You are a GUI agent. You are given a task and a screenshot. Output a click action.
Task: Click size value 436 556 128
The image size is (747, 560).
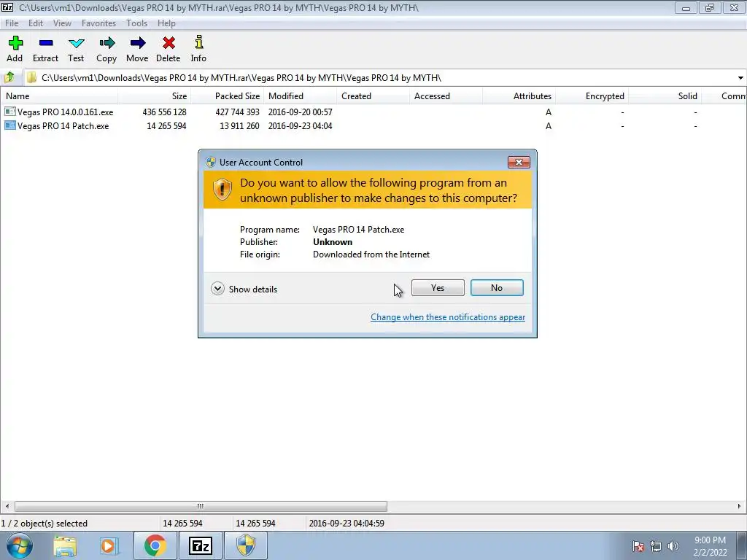(164, 112)
